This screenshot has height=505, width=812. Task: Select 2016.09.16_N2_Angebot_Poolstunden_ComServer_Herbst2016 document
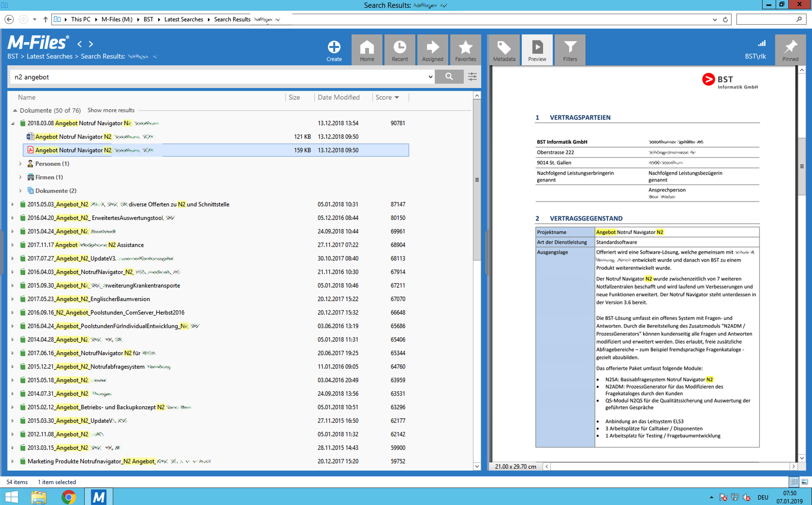(x=106, y=313)
